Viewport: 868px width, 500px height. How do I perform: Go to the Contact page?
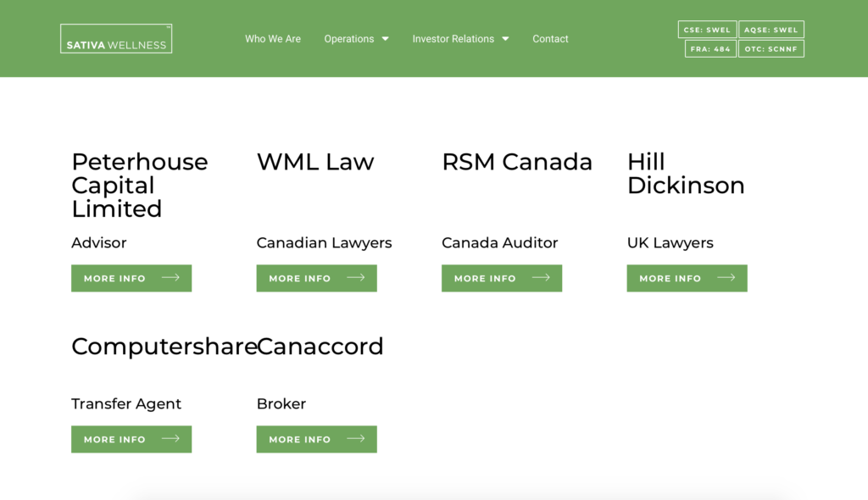coord(550,39)
